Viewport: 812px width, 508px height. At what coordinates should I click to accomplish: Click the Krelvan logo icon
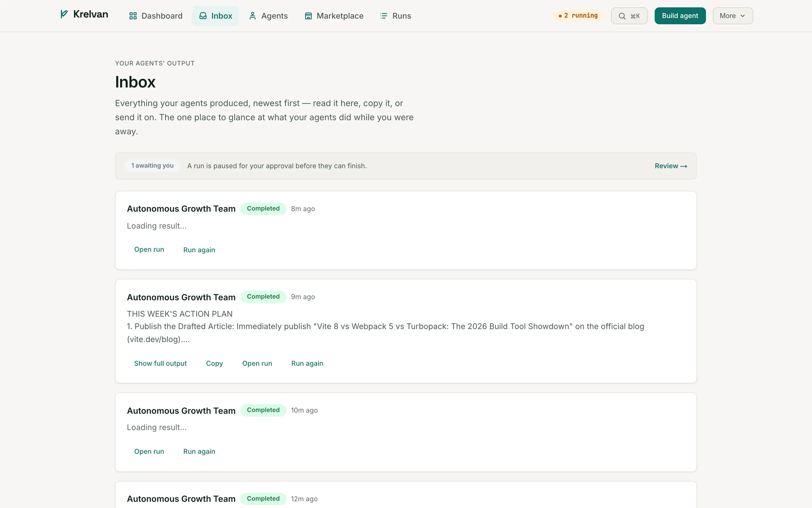tap(64, 14)
